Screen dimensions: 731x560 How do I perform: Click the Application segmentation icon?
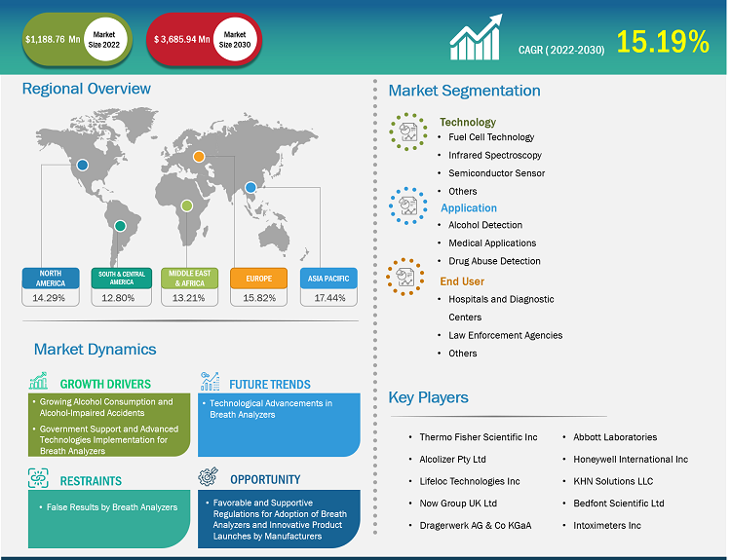pyautogui.click(x=407, y=205)
